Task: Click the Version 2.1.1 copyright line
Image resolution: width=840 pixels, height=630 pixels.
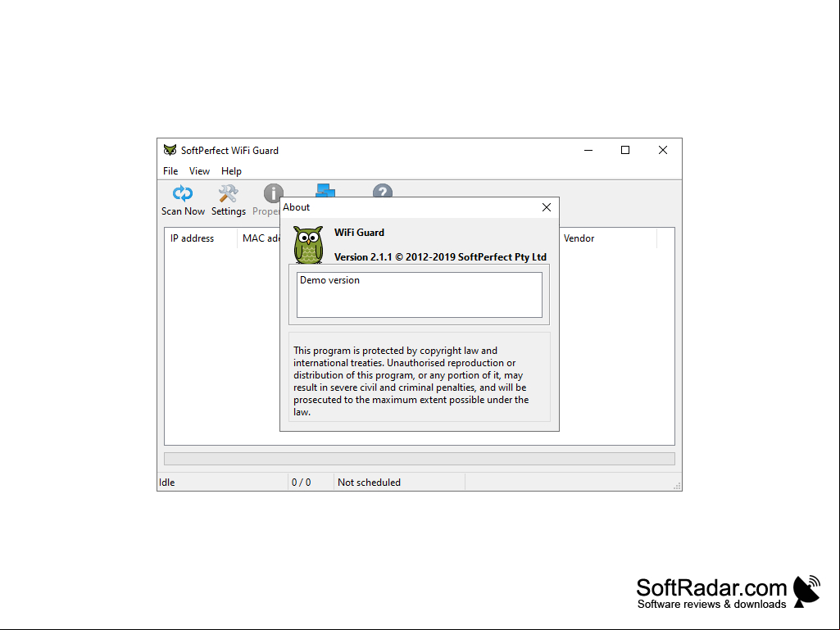Action: (440, 257)
